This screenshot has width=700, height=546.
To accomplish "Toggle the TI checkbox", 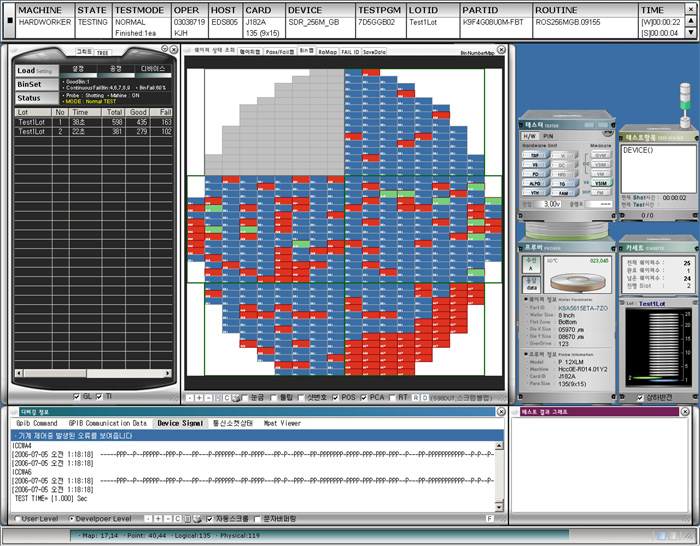I will pos(99,396).
